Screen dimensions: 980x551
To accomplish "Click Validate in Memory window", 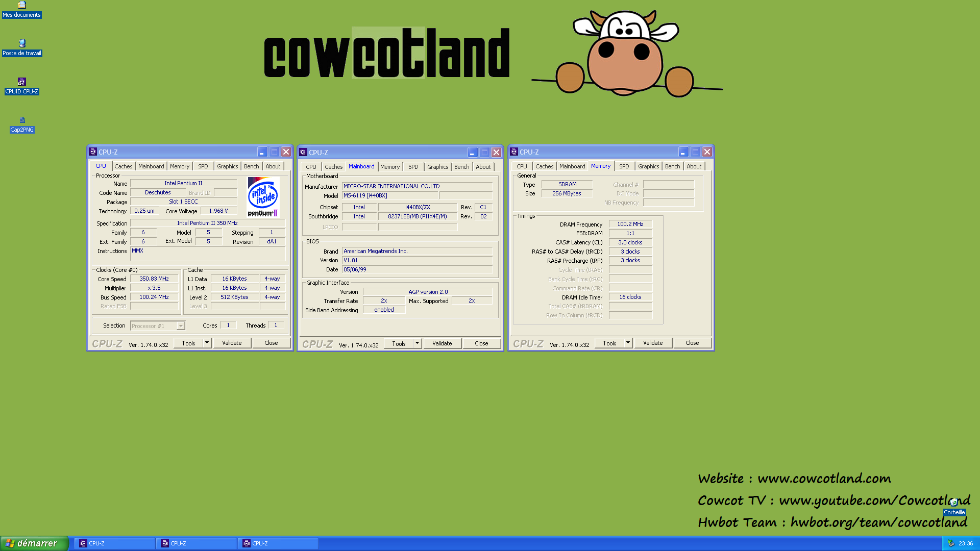I will 653,343.
